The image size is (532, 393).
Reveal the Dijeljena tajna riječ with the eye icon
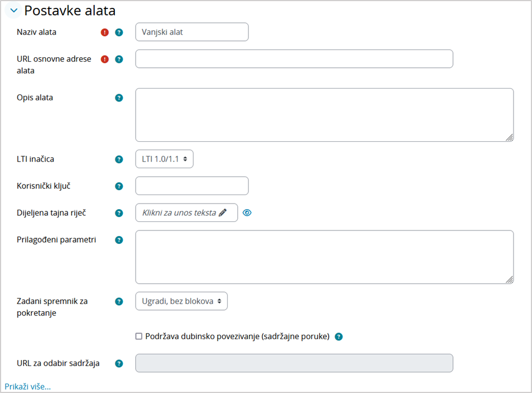click(247, 212)
